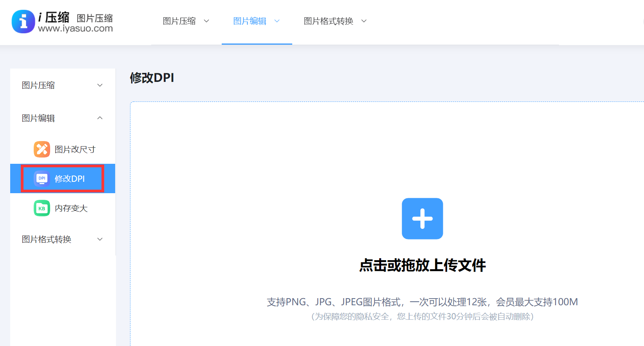Click the blue i压缩 logo icon

pyautogui.click(x=24, y=22)
